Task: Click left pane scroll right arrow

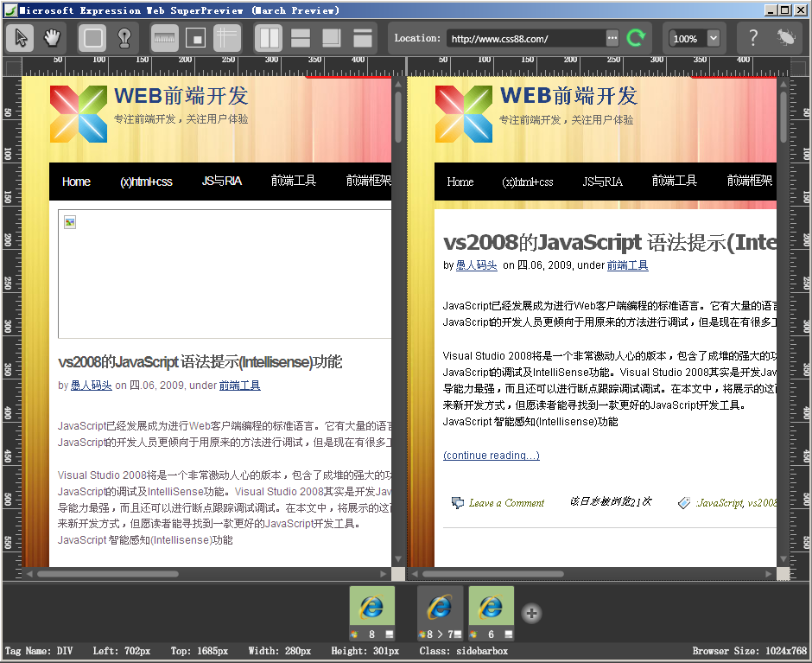Action: tap(384, 574)
